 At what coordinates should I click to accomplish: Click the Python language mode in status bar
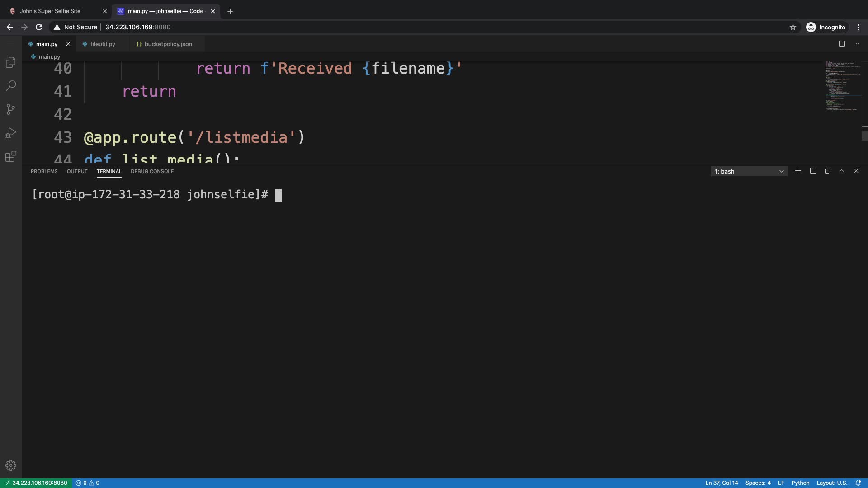tap(800, 483)
